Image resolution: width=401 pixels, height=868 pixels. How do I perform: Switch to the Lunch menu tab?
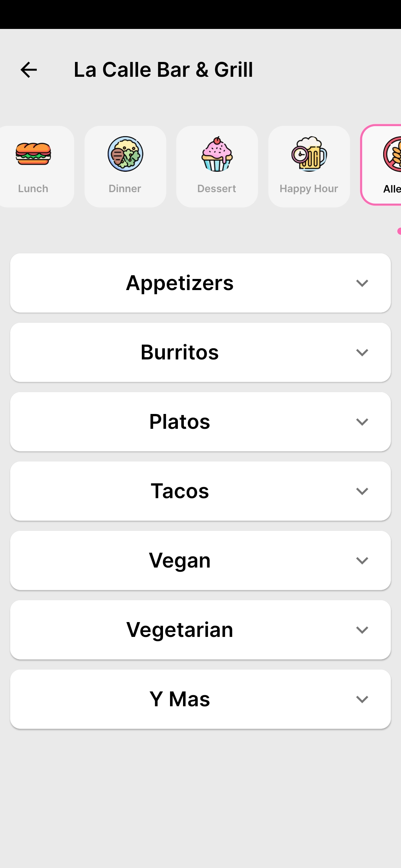[33, 188]
